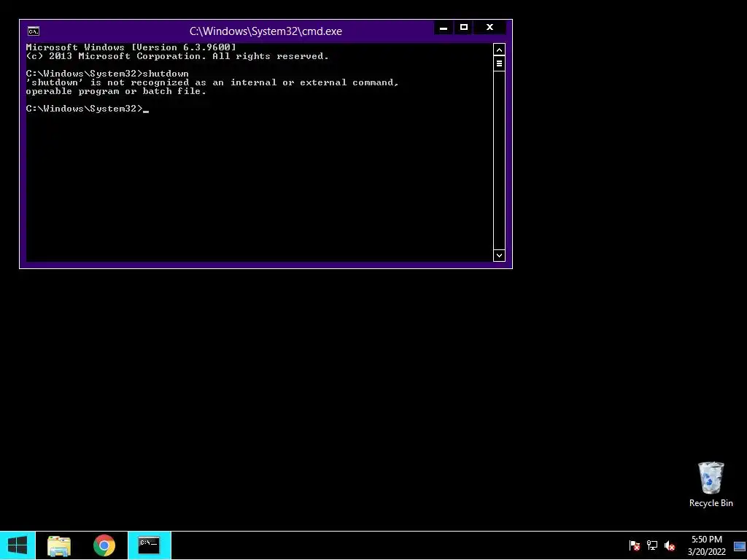
Task: Open the muted speaker volume icon
Action: pyautogui.click(x=670, y=545)
